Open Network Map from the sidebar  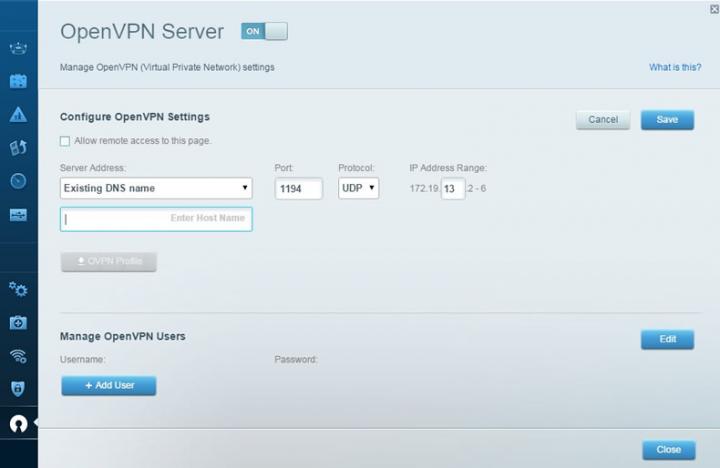coord(18,48)
